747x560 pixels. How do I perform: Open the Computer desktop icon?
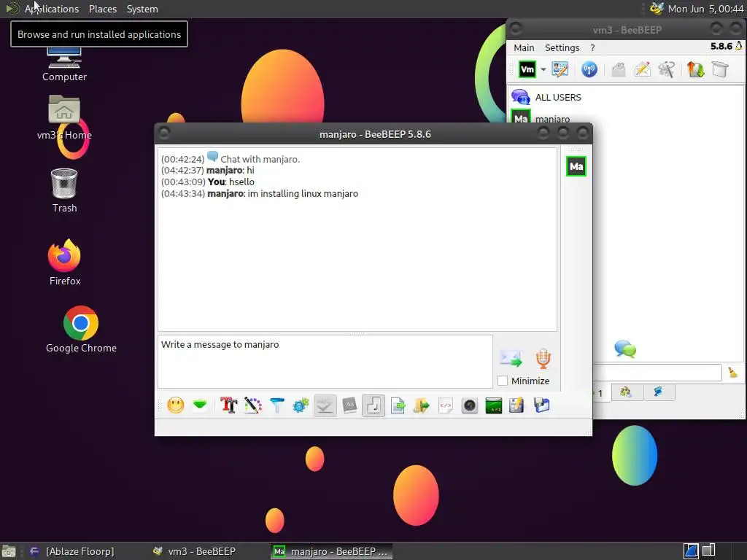[64, 64]
